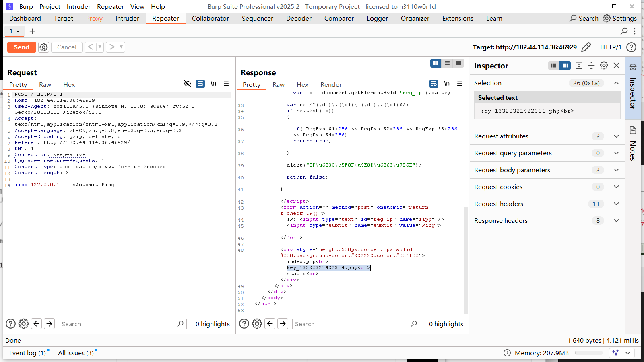Expand all Inspector sections

[579, 65]
